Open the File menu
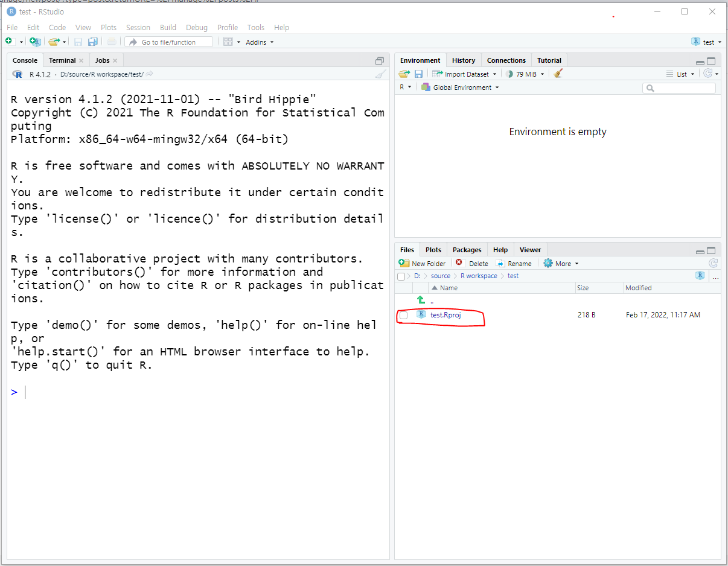Viewport: 728px width, 566px height. (x=12, y=27)
